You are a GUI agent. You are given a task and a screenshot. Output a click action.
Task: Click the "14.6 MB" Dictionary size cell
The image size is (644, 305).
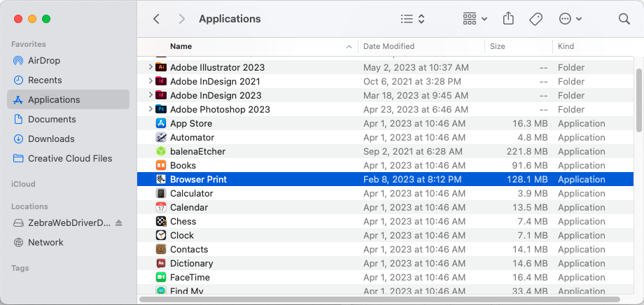(x=530, y=264)
